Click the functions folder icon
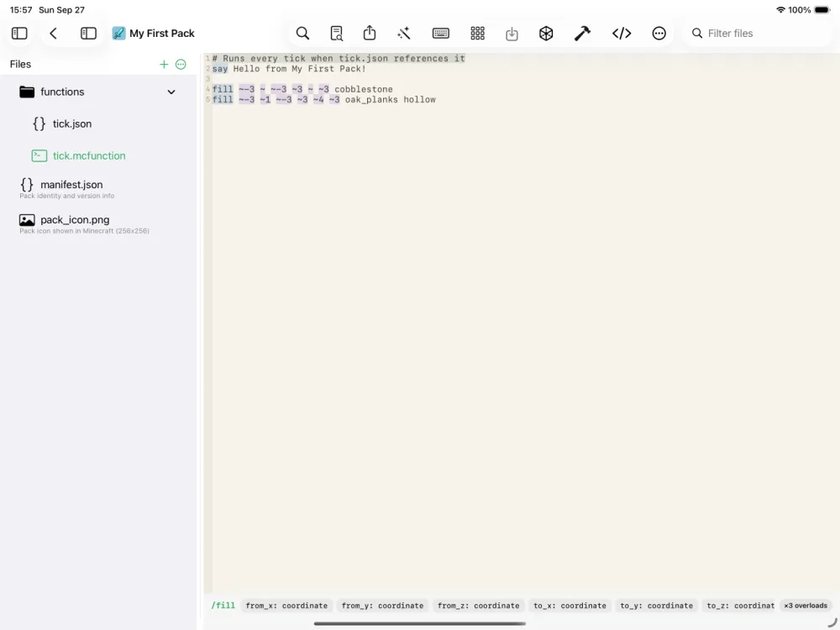840x630 pixels. coord(27,92)
